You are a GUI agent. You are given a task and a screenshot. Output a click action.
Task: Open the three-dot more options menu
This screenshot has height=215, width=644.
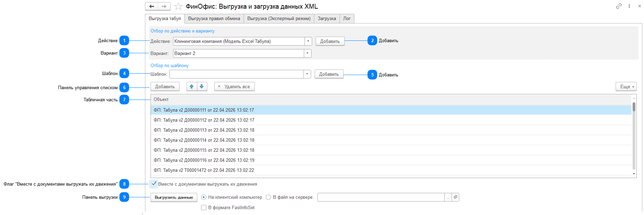tap(629, 6)
